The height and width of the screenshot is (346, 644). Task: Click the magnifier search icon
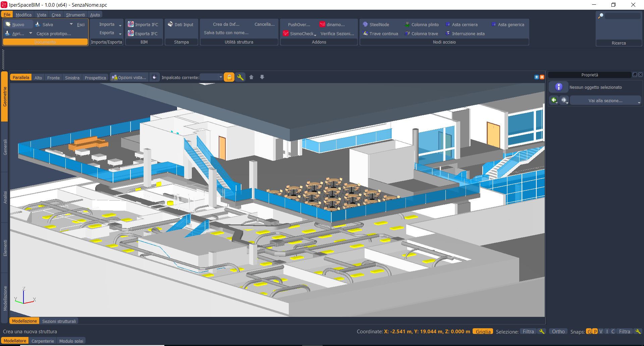pyautogui.click(x=601, y=16)
